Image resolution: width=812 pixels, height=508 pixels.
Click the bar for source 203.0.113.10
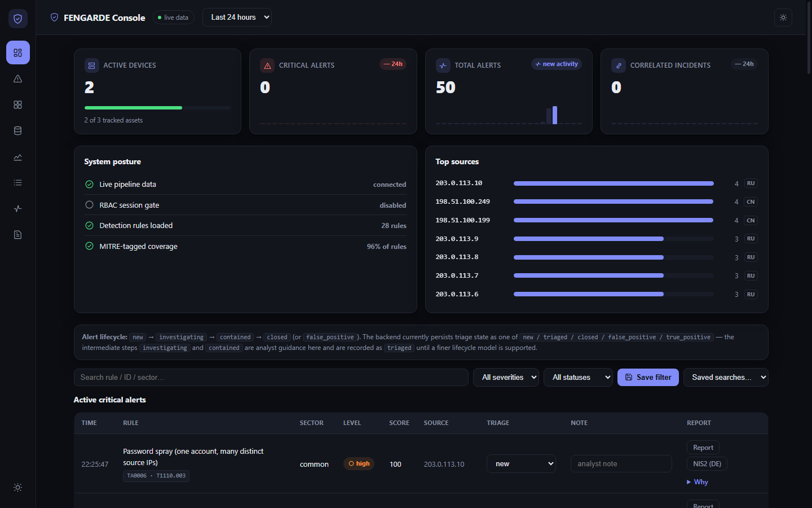point(614,183)
